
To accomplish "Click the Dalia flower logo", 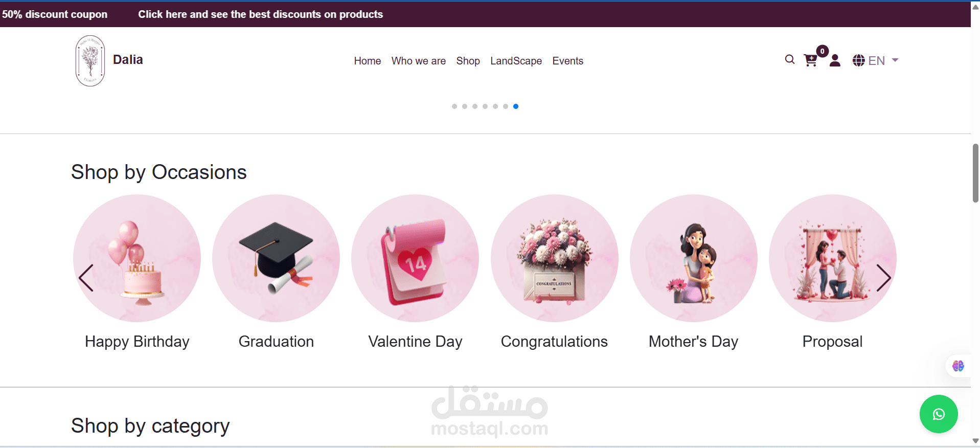I will (x=90, y=60).
